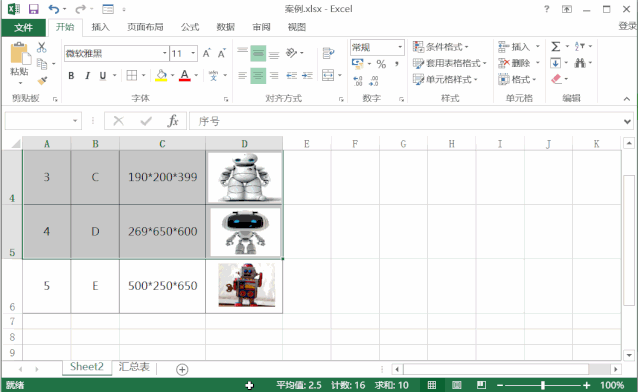This screenshot has height=392, width=638.
Task: Click the Copy icon
Action: click(x=42, y=64)
